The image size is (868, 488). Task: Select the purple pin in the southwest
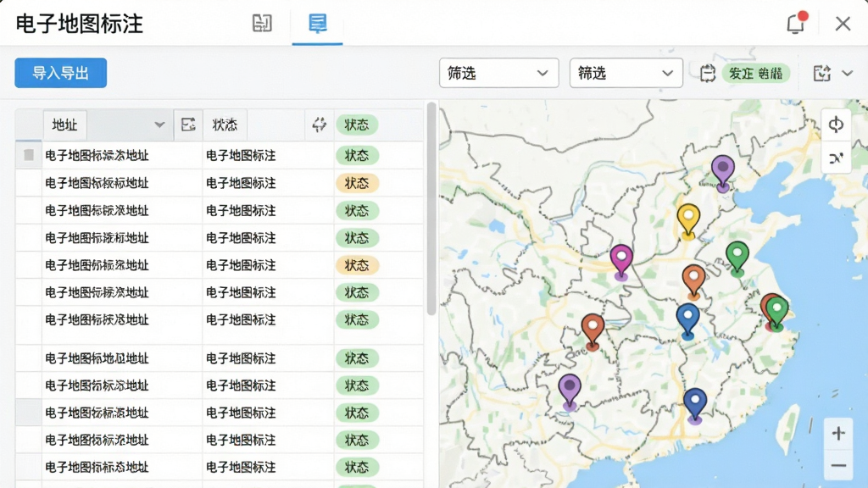(570, 391)
